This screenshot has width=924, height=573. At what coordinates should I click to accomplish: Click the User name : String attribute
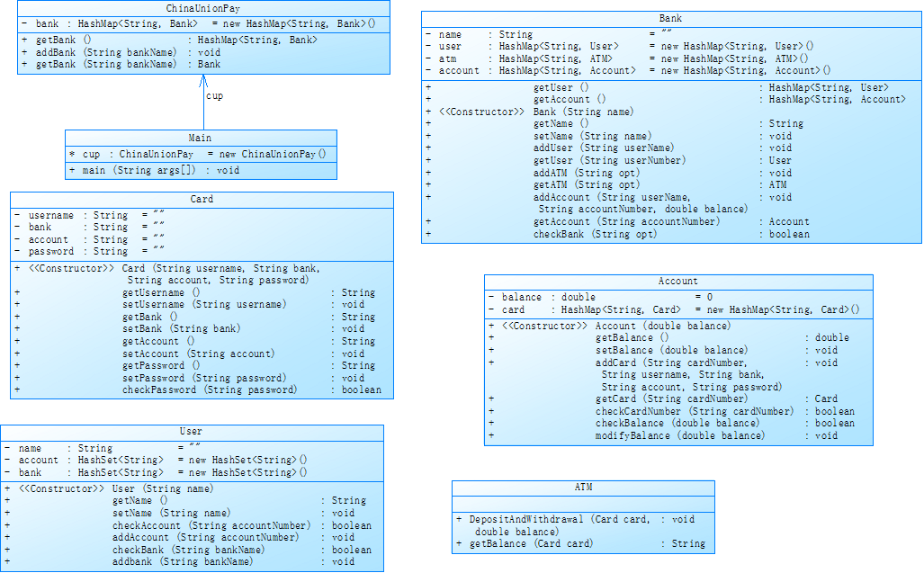tap(103, 448)
